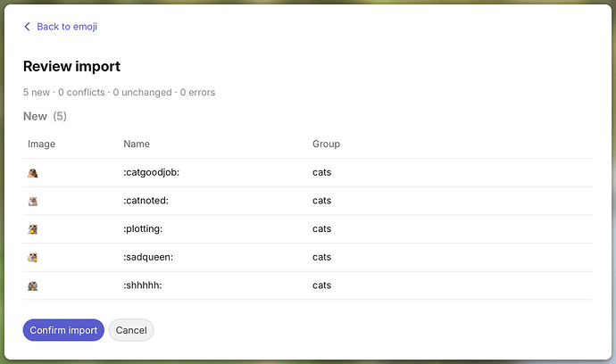Click the catnoted emoji image
The image size is (616, 364).
pyautogui.click(x=33, y=201)
